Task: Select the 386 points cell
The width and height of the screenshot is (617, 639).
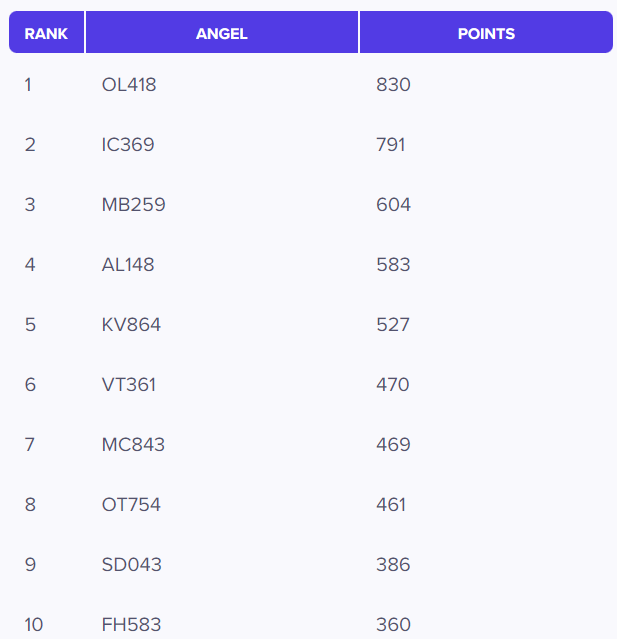Action: (x=393, y=565)
